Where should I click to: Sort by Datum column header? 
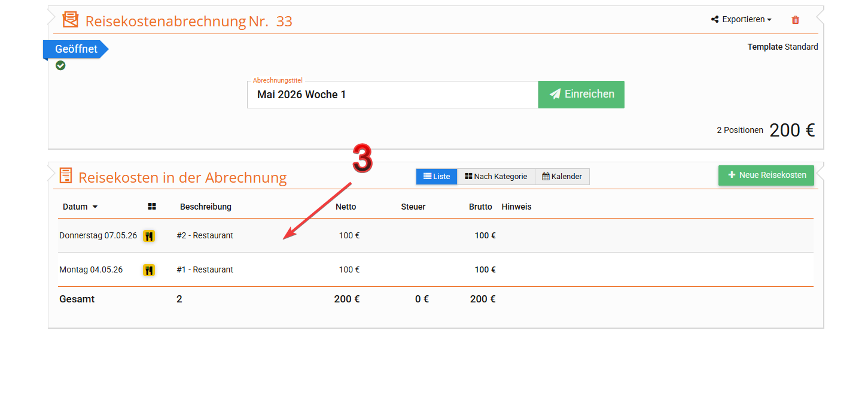[x=80, y=207]
